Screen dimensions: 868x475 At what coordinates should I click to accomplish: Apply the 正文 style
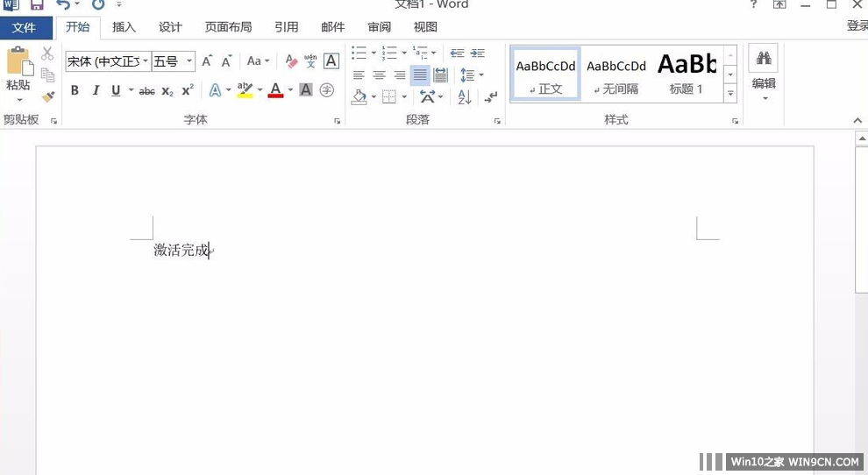pos(546,74)
